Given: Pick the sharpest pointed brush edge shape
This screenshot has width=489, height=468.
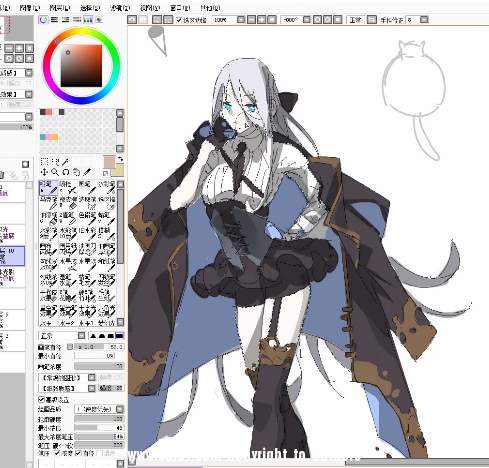Looking at the screenshot, I should click(94, 336).
